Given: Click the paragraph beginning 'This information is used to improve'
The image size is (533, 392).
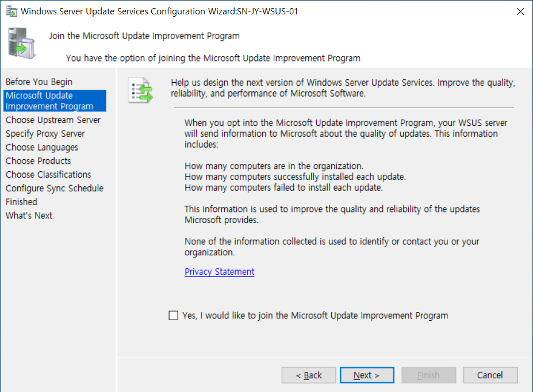Looking at the screenshot, I should 332,214.
